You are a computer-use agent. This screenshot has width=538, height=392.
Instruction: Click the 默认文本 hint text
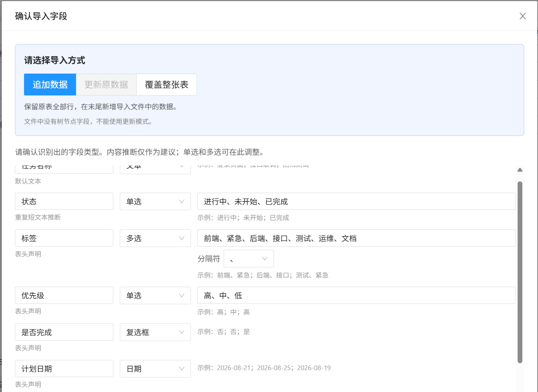click(28, 181)
